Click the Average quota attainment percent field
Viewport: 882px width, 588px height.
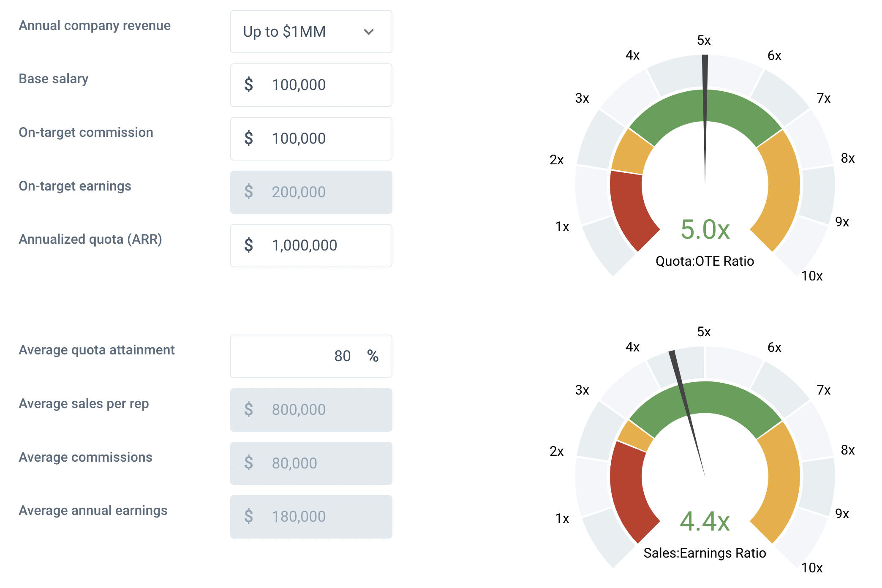click(311, 356)
